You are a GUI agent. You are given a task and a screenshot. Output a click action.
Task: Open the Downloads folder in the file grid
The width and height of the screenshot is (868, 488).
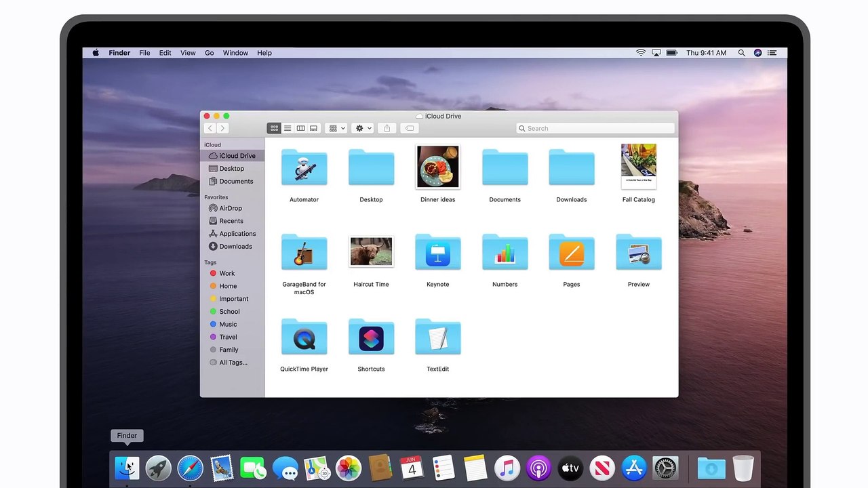pyautogui.click(x=572, y=167)
